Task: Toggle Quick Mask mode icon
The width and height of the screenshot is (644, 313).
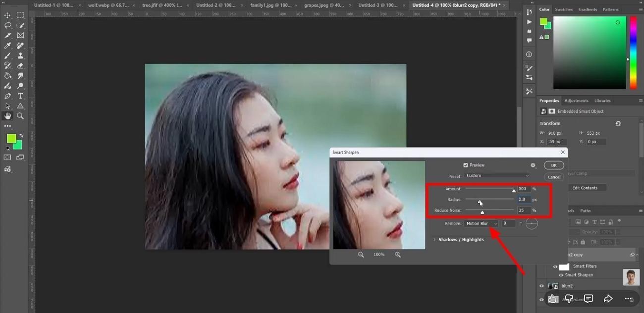Action: coord(7,157)
